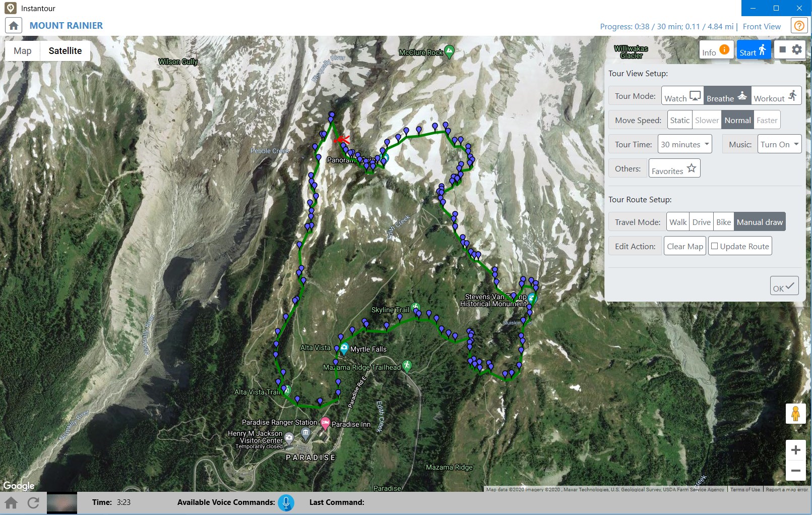Set move speed to Faster

pos(767,120)
